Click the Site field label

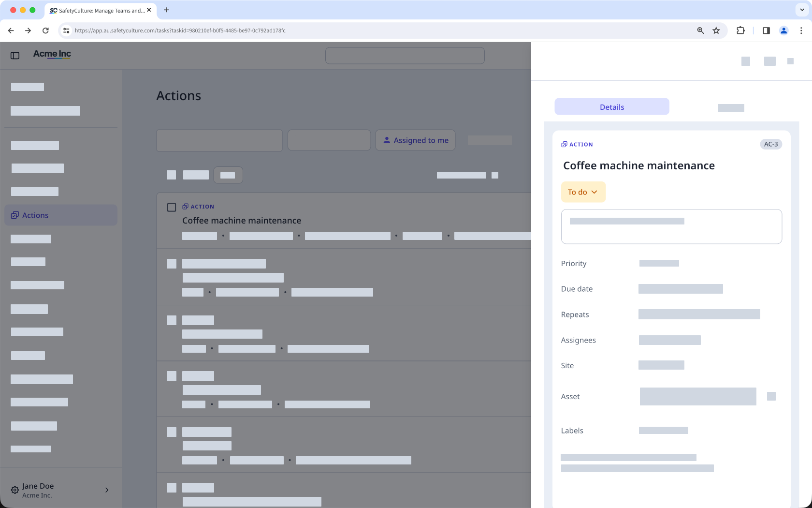[567, 366]
